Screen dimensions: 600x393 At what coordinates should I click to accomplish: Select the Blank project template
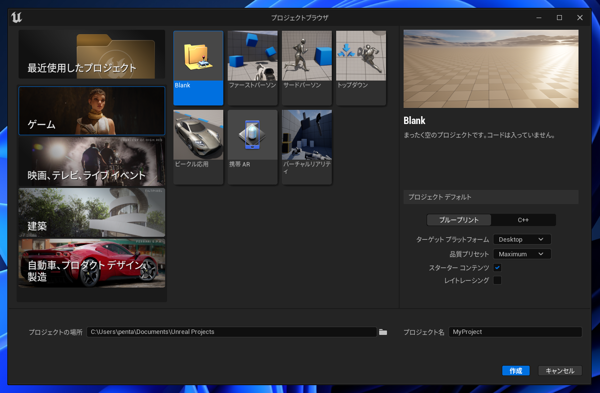(198, 68)
